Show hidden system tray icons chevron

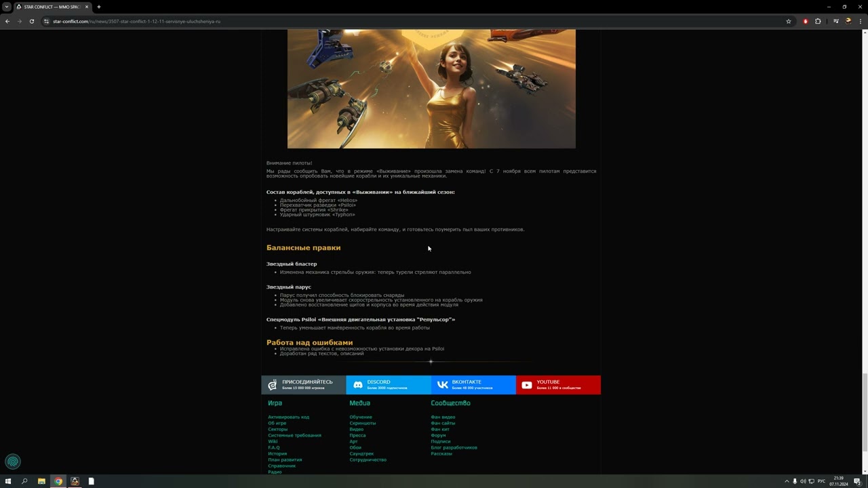787,481
